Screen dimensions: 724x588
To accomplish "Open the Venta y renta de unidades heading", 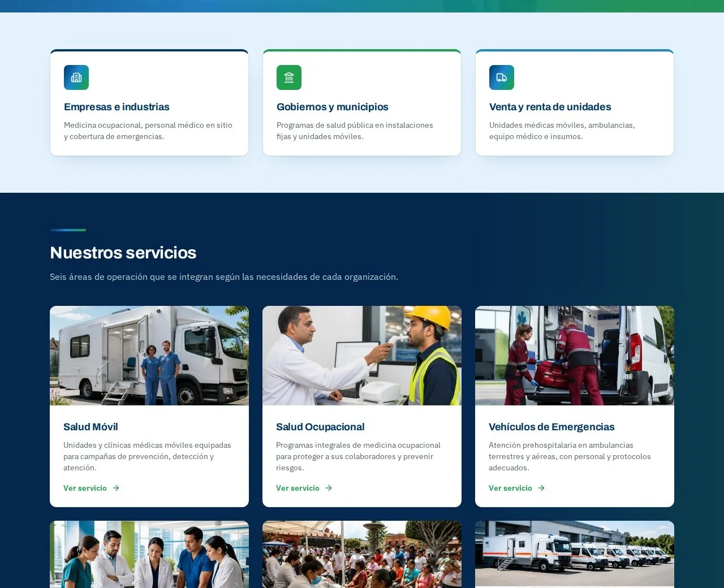I will [x=550, y=107].
